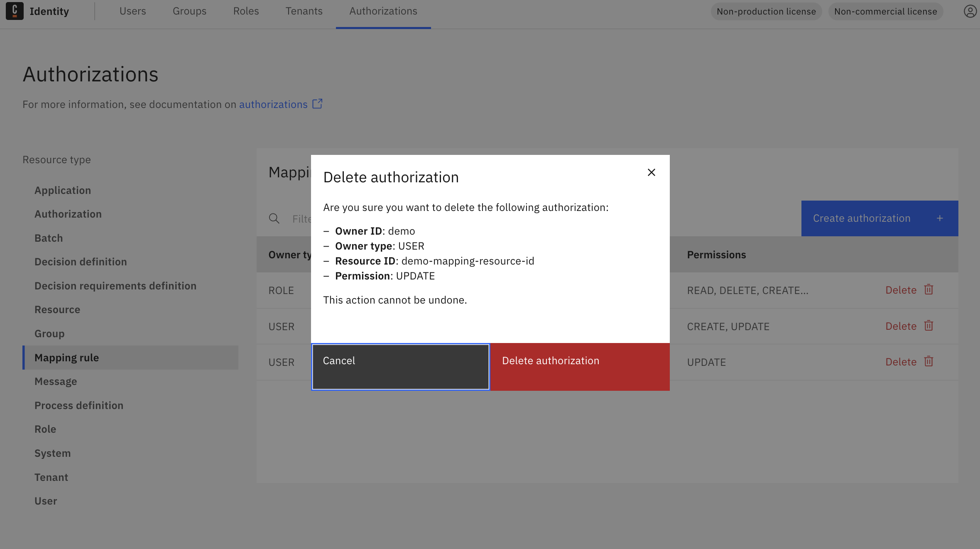Open the Tenants tab
The width and height of the screenshot is (980, 549).
pos(304,11)
